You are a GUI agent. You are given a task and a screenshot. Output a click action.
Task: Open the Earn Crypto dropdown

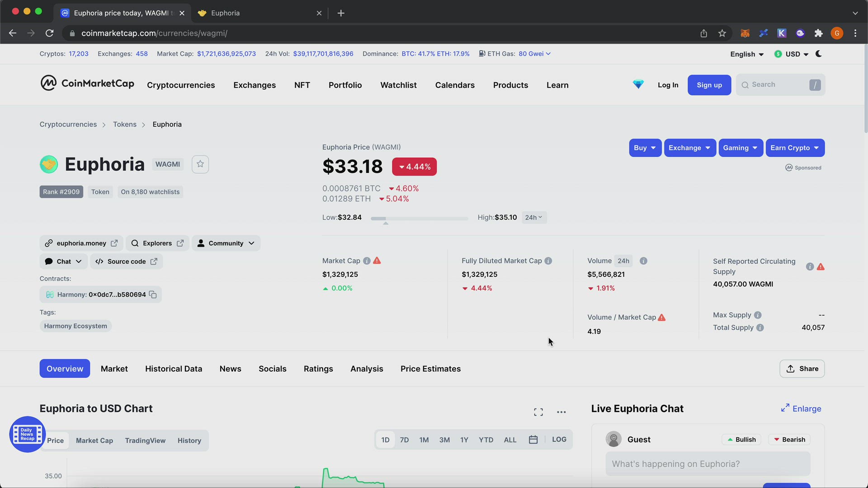coord(795,148)
